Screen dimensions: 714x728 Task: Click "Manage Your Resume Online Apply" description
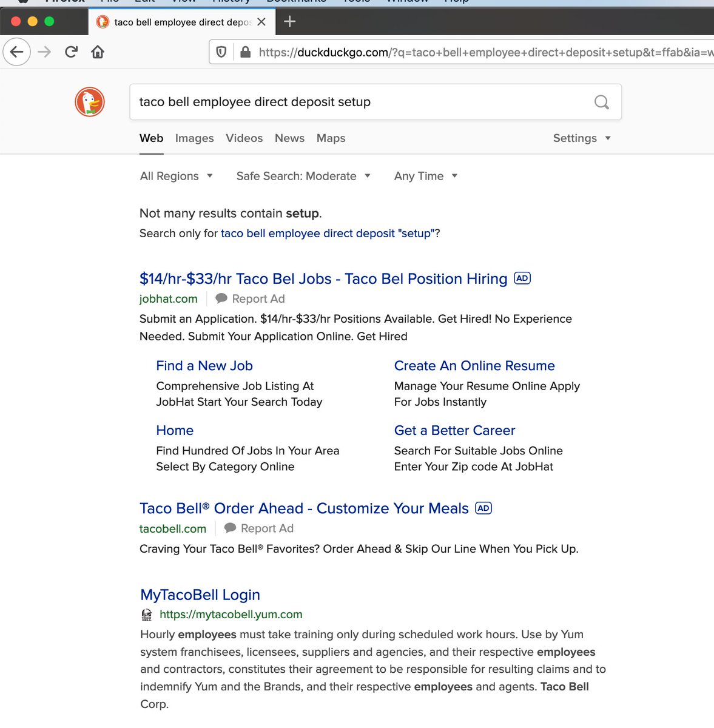click(x=487, y=394)
